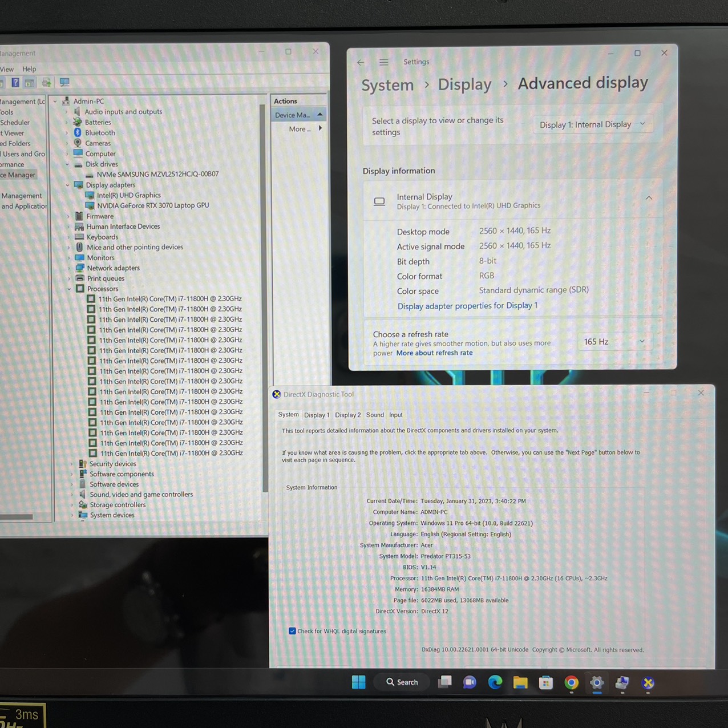Image resolution: width=728 pixels, height=728 pixels.
Task: Click the Security devices icon
Action: tap(83, 464)
